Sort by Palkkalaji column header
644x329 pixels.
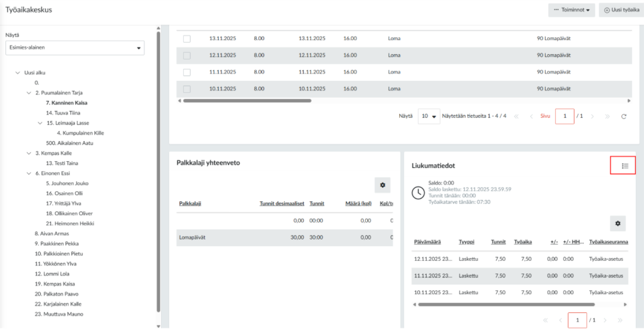pyautogui.click(x=191, y=203)
